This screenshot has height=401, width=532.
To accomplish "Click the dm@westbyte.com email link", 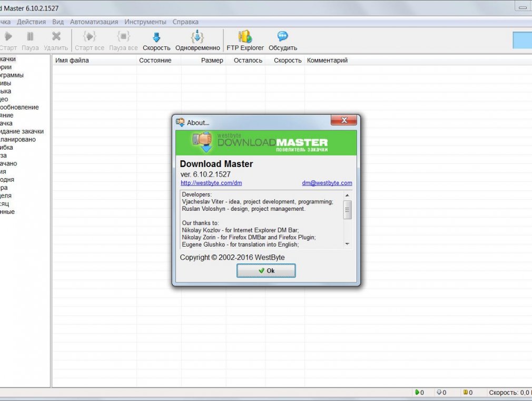I will tap(327, 183).
